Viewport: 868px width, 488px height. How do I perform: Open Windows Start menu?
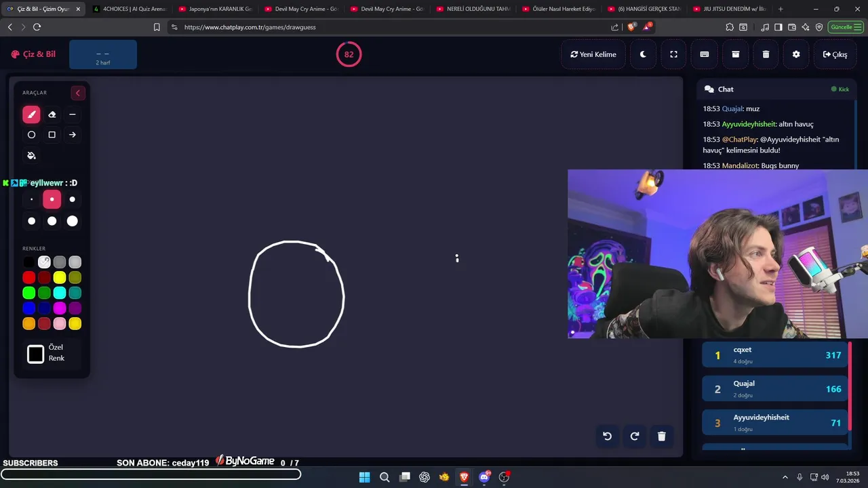364,477
